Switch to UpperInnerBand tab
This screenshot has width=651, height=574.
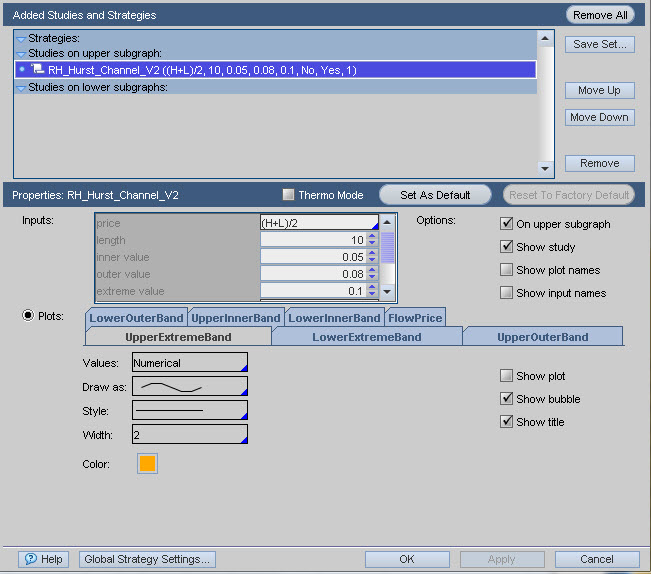pos(236,318)
